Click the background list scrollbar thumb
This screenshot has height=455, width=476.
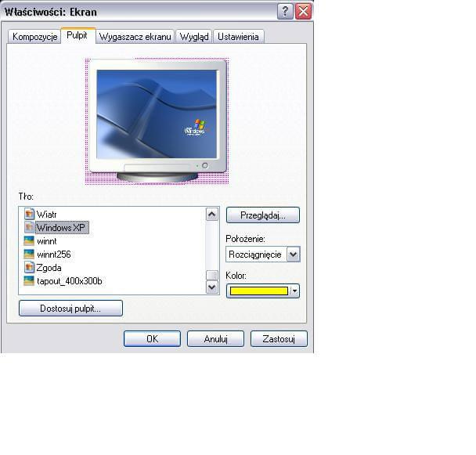[x=212, y=275]
